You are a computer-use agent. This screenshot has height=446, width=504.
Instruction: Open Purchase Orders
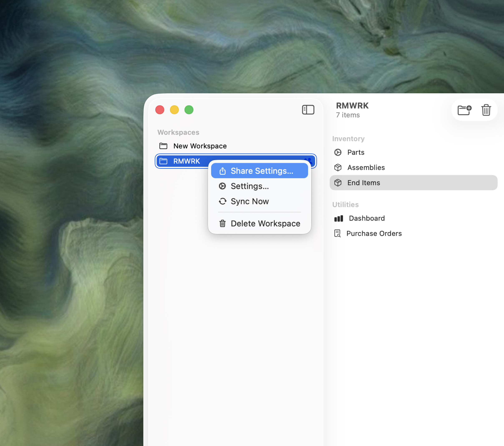coord(374,234)
